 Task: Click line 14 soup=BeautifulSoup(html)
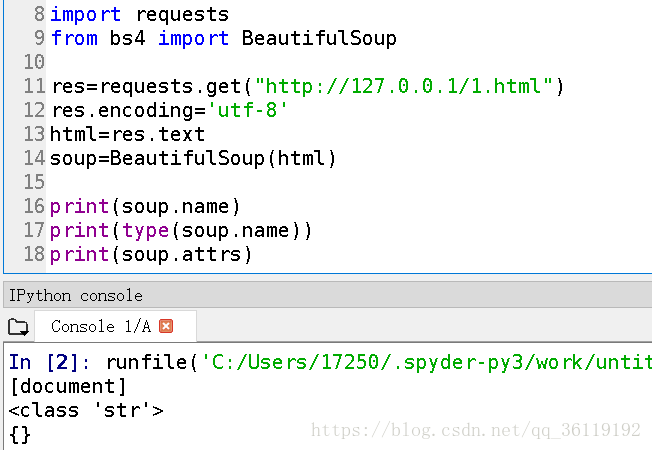193,158
